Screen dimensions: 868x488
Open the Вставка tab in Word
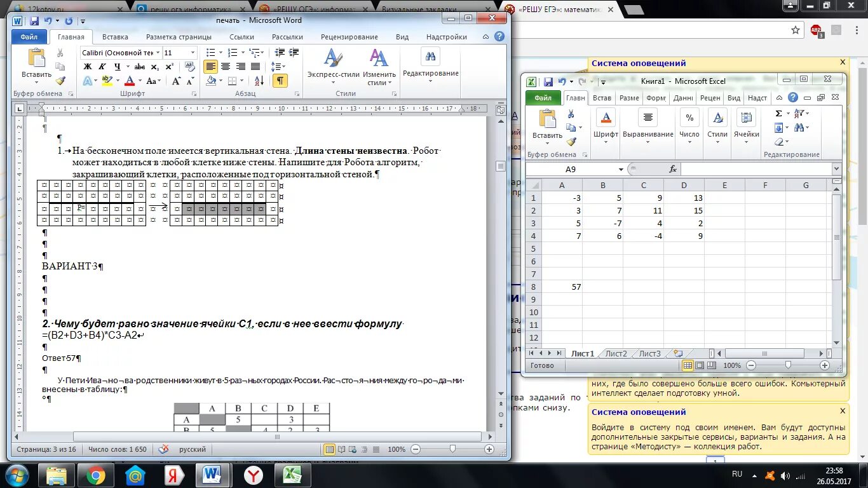click(115, 37)
